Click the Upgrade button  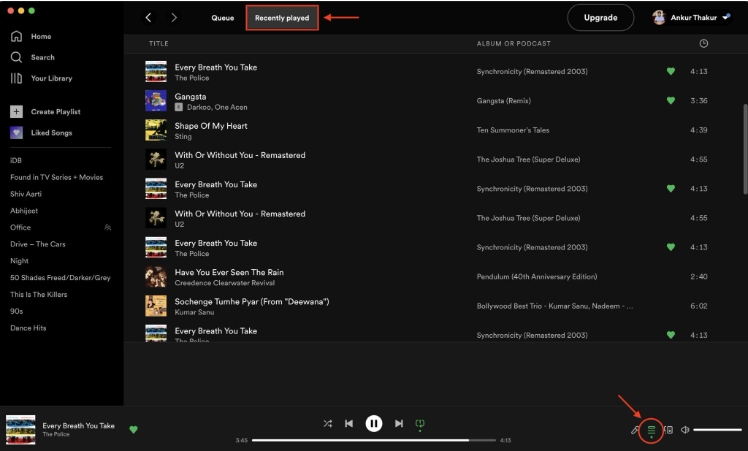(x=600, y=18)
